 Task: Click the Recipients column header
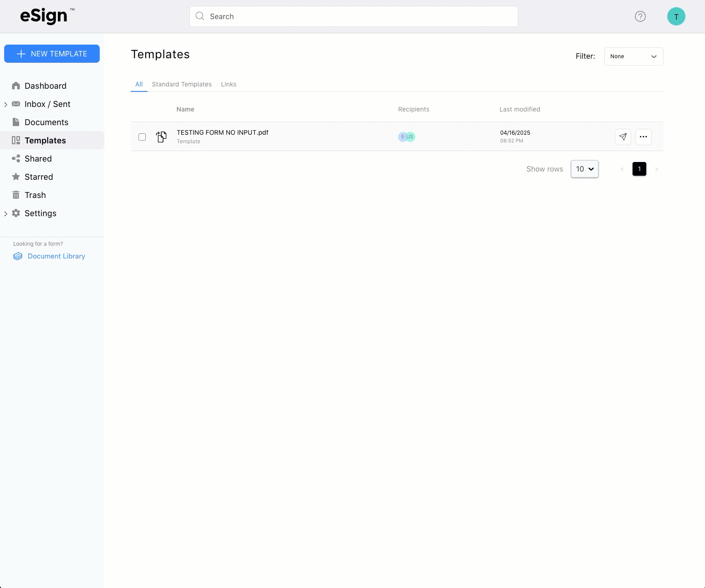[x=414, y=109]
